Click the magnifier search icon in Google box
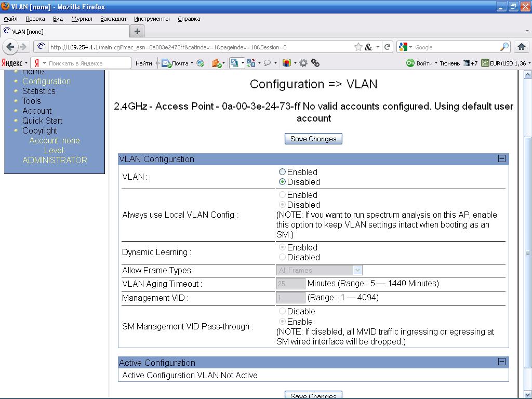The image size is (532, 399). [504, 47]
